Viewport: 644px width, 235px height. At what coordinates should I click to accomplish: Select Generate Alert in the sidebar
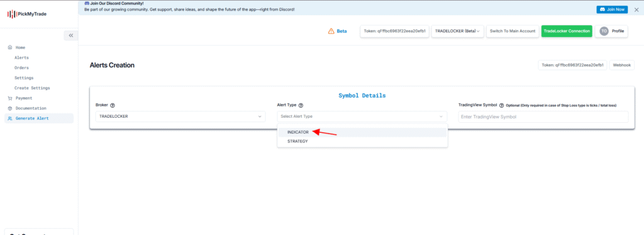(x=39, y=118)
